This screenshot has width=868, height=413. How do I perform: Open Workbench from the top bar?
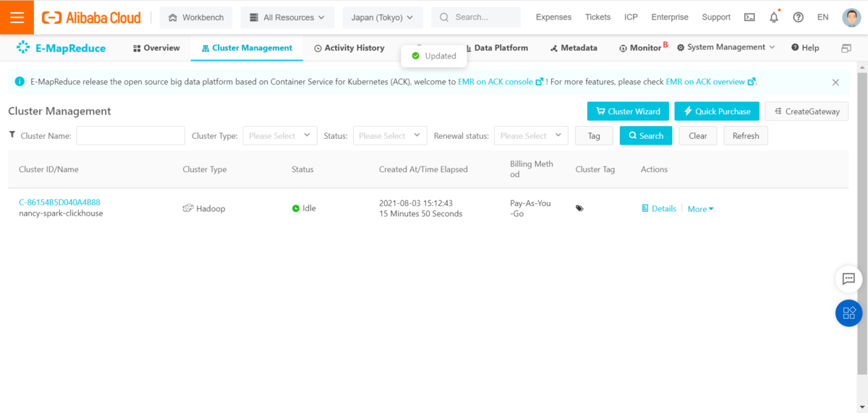[196, 17]
